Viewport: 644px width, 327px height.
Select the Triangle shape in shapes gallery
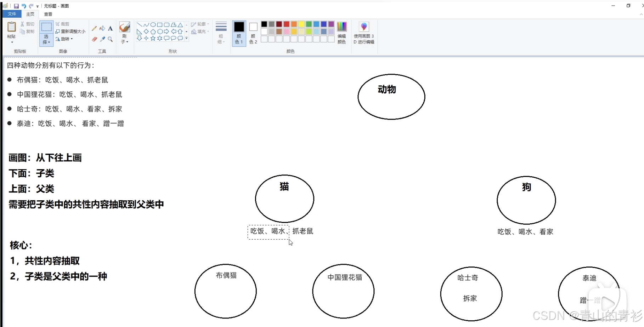coord(180,25)
